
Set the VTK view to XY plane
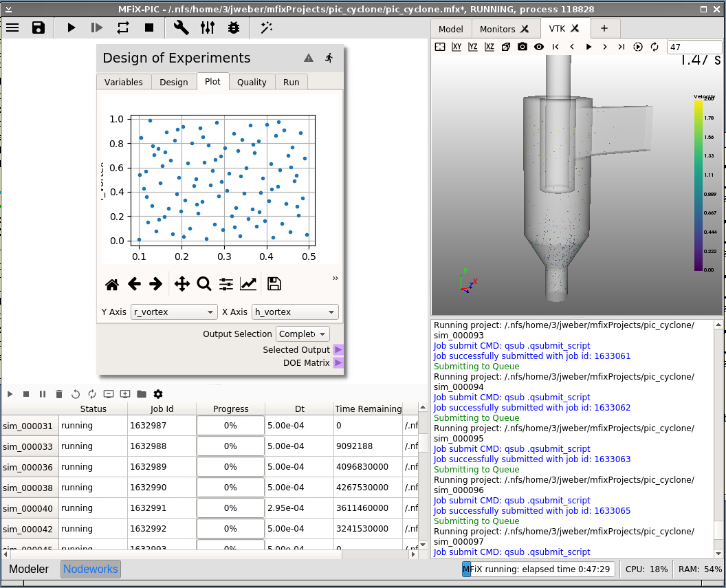(456, 47)
